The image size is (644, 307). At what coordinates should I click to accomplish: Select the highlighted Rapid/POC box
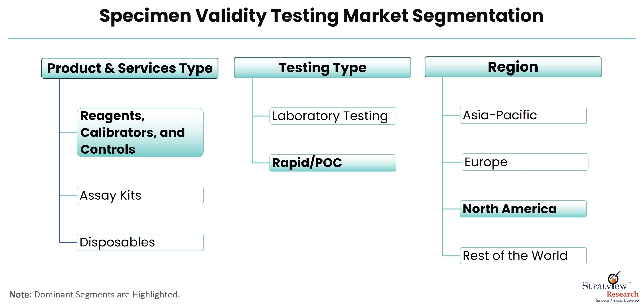[x=333, y=163]
